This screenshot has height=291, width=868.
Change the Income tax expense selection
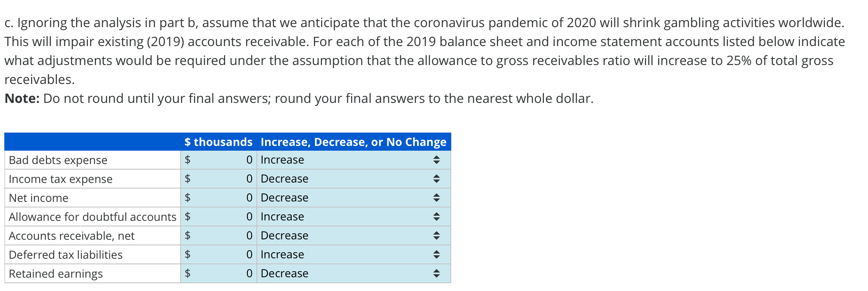345,179
